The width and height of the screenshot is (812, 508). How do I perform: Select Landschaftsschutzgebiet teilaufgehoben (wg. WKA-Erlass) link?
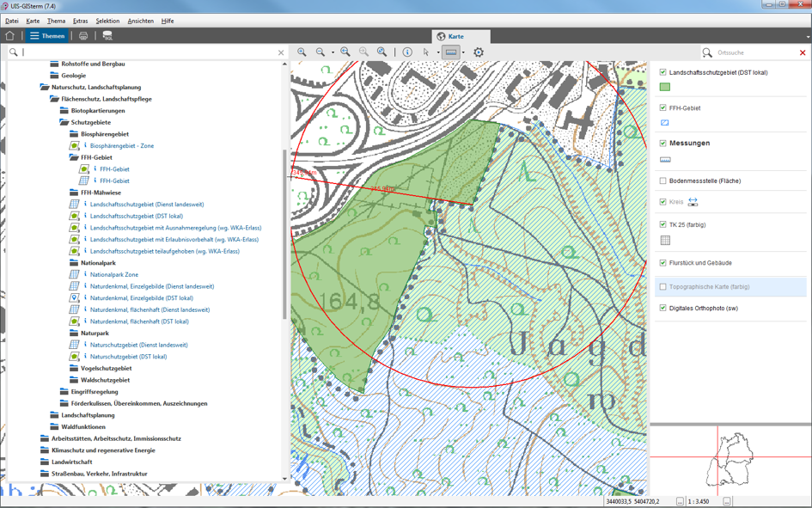click(165, 251)
